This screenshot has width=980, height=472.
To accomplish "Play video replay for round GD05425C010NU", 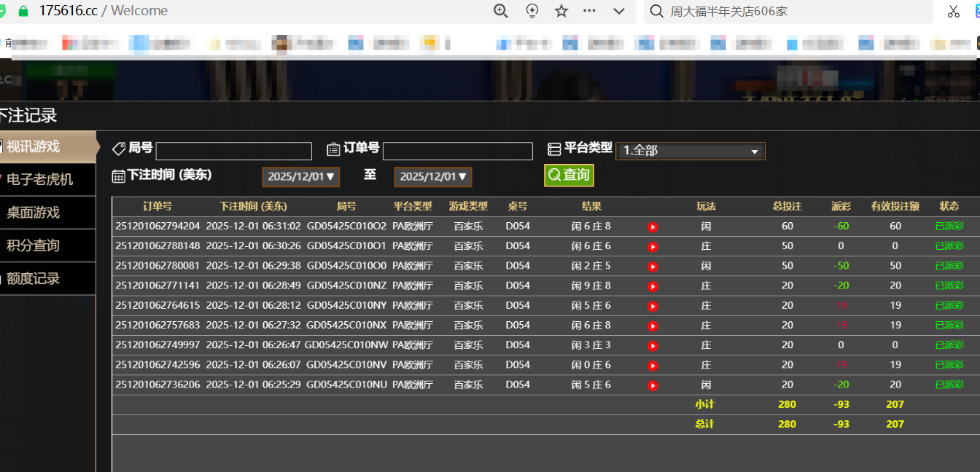I will tap(653, 385).
